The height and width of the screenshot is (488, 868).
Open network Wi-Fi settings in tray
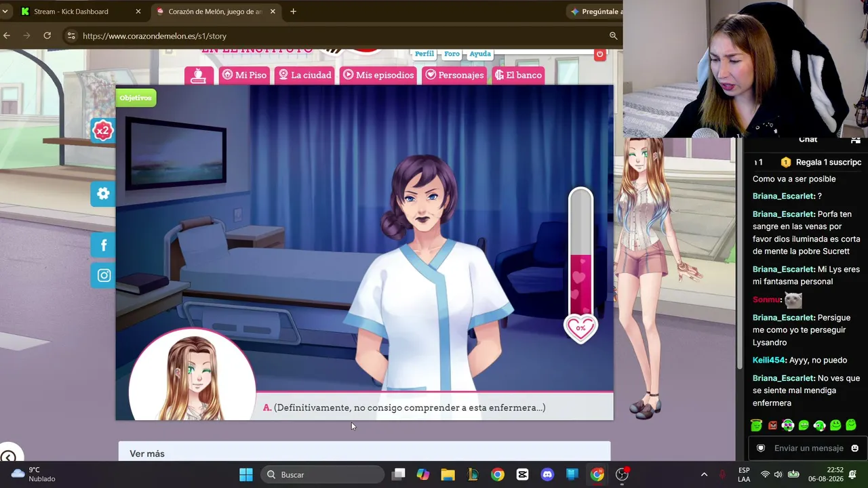coord(765,474)
